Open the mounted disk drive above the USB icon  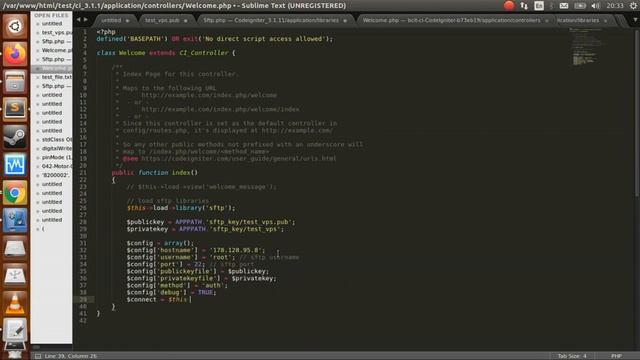tap(15, 248)
